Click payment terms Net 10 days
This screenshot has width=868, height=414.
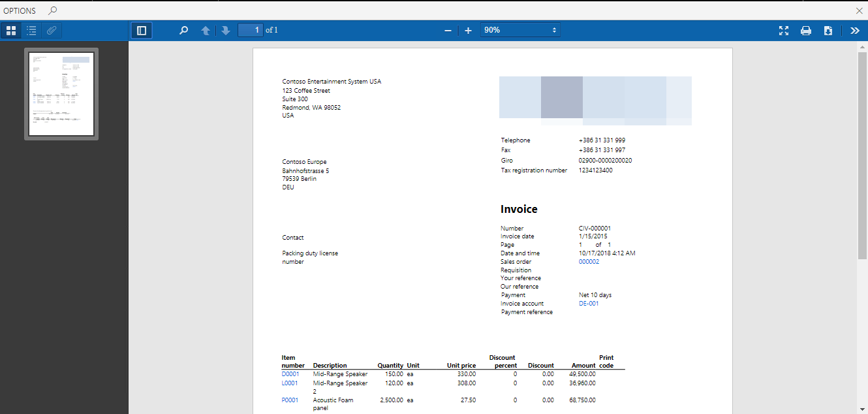(595, 295)
